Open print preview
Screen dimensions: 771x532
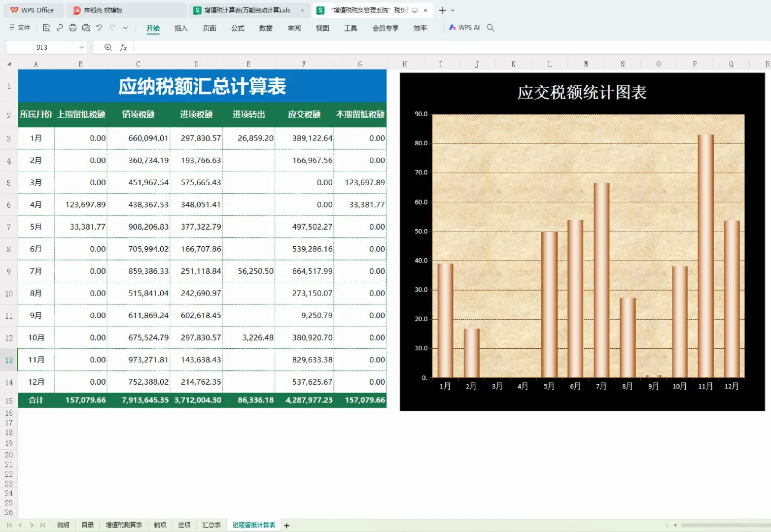coord(86,28)
